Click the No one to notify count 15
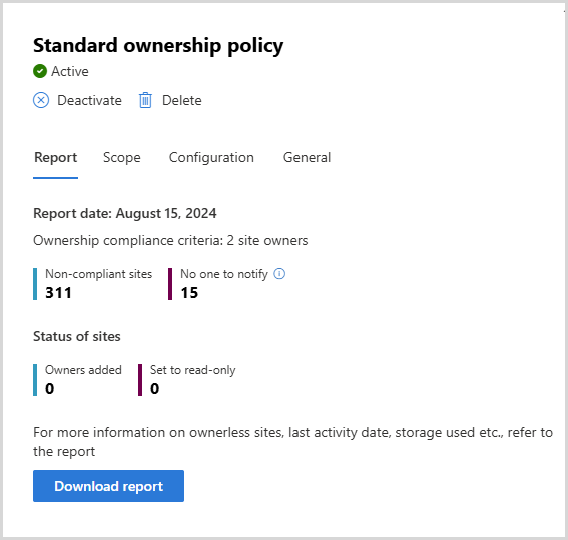Image resolution: width=568 pixels, height=540 pixels. (189, 293)
